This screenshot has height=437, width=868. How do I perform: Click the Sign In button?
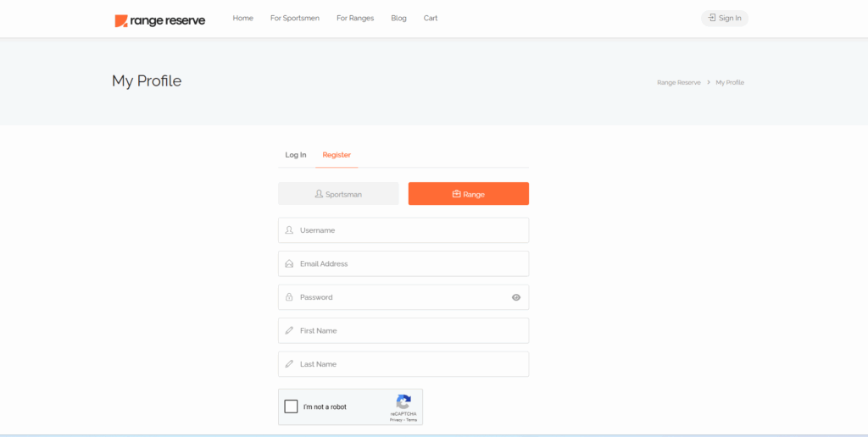[725, 19]
